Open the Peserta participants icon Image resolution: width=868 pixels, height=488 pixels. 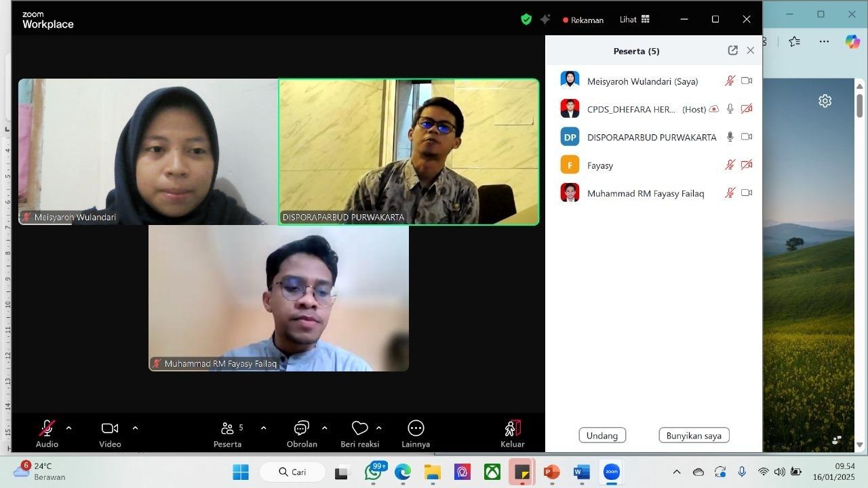(x=228, y=428)
